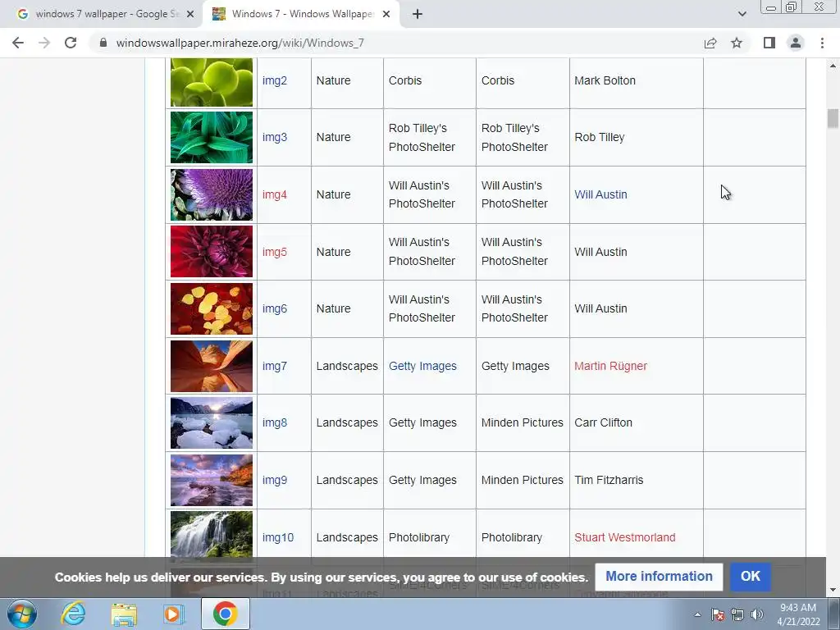Show hidden system tray icons
Image resolution: width=840 pixels, height=630 pixels.
pyautogui.click(x=697, y=614)
